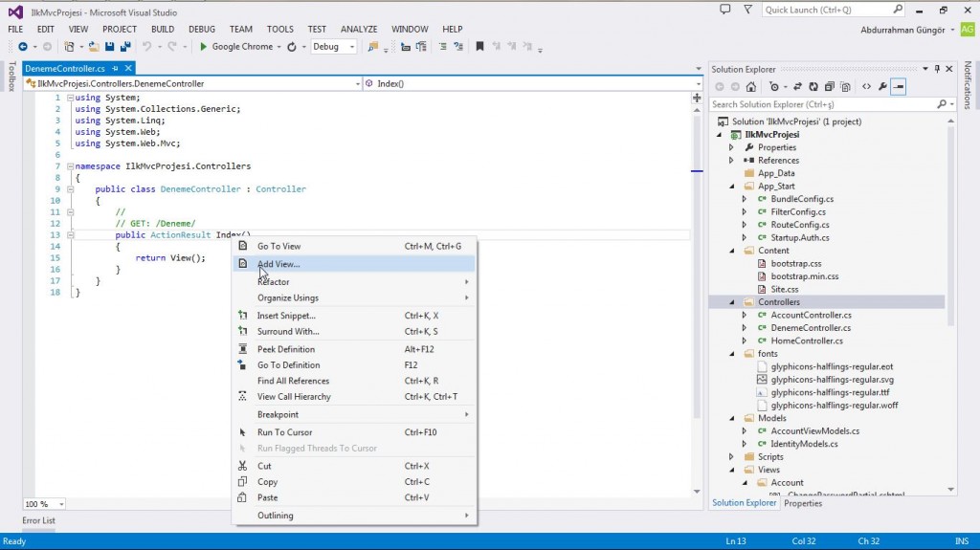The image size is (980, 550).
Task: Click the View Code icon in Solution Explorer
Action: pyautogui.click(x=866, y=86)
